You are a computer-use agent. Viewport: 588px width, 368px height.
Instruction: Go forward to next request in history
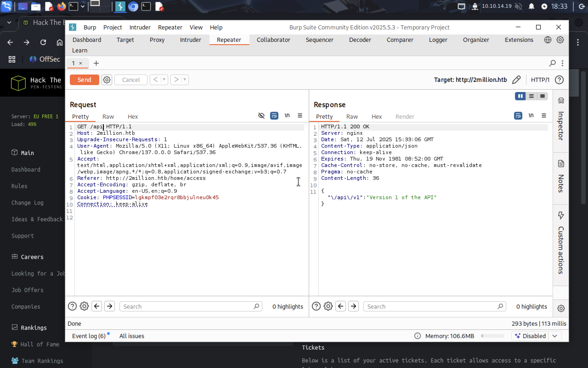point(176,80)
